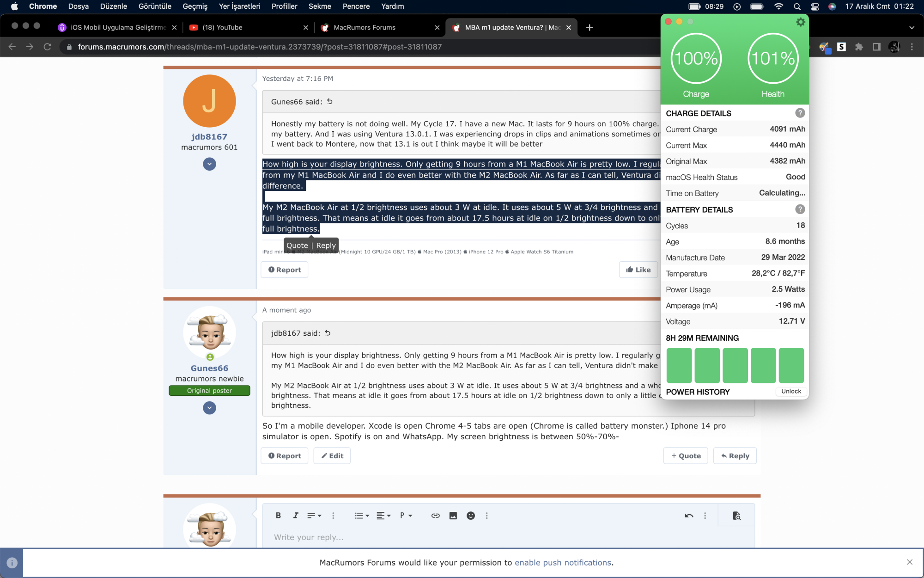Click notification banner info icon
The width and height of the screenshot is (924, 578).
pyautogui.click(x=12, y=563)
